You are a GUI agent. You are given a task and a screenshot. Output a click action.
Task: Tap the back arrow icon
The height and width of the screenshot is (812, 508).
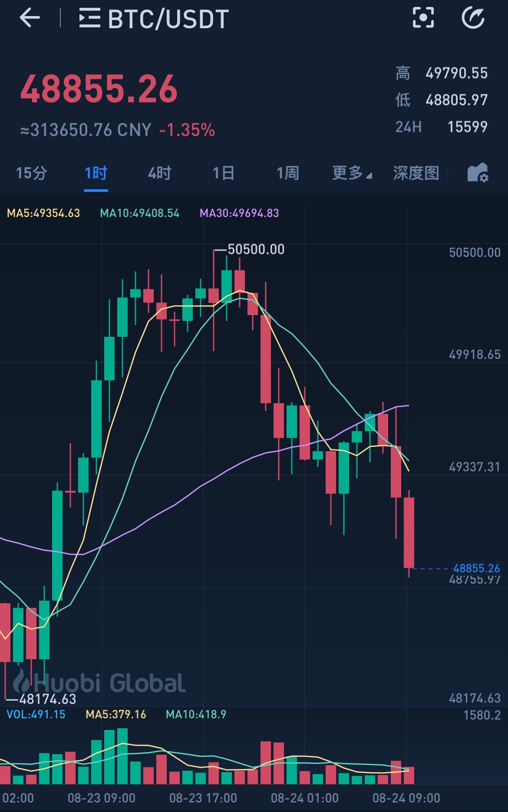[x=30, y=19]
